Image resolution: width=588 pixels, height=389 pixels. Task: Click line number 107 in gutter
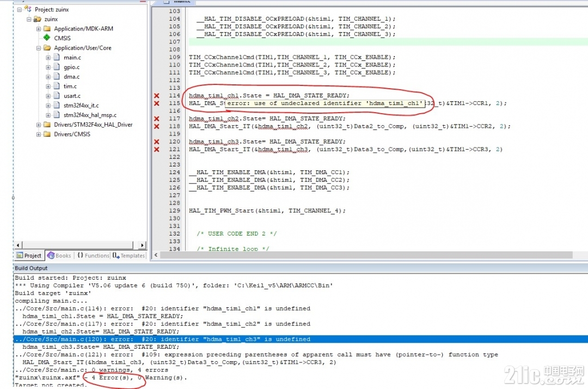[x=174, y=41]
